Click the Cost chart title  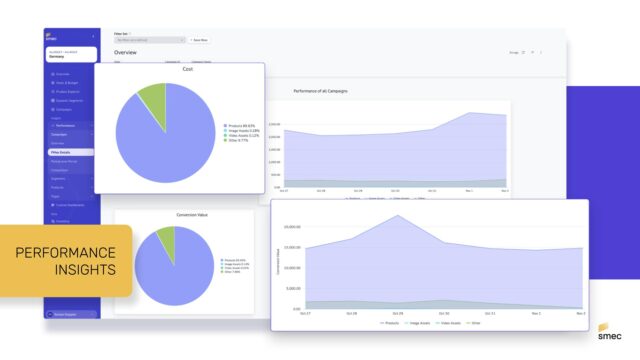pos(188,69)
